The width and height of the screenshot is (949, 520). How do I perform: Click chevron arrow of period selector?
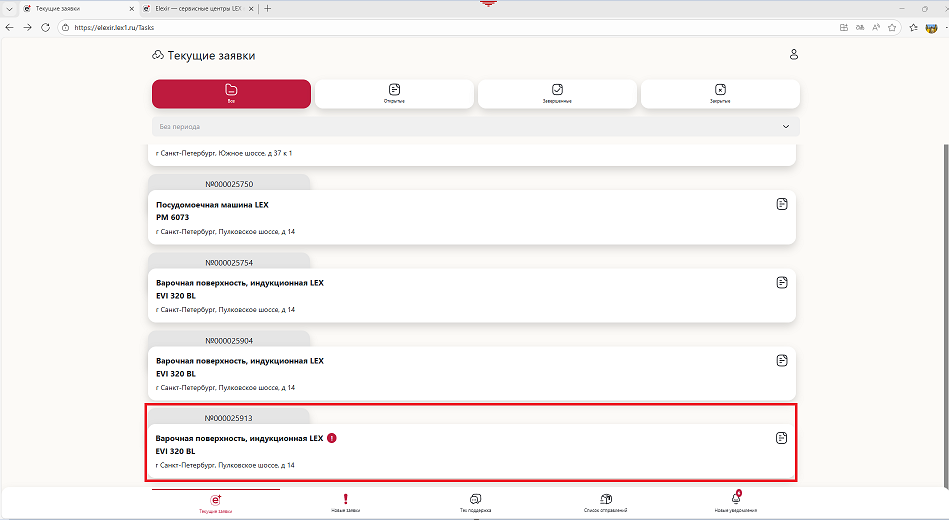point(786,127)
